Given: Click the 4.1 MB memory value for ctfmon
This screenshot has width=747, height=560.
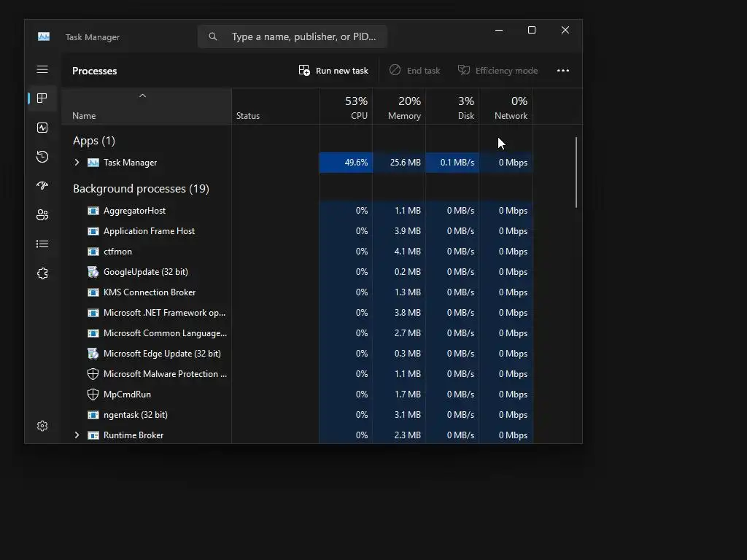Looking at the screenshot, I should pos(407,252).
